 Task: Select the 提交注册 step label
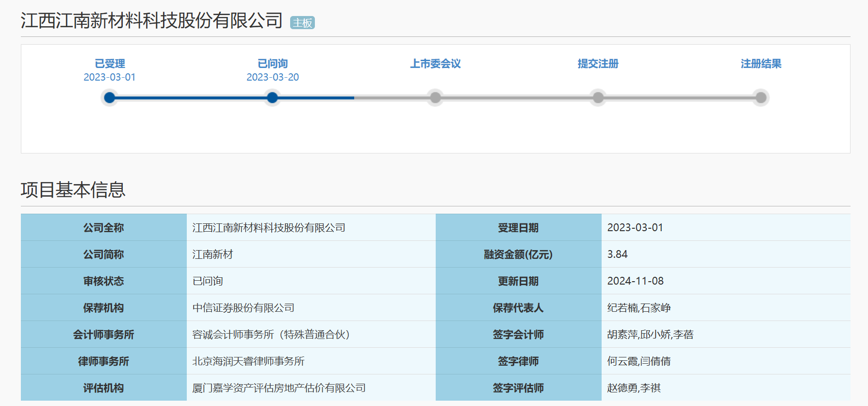[598, 64]
